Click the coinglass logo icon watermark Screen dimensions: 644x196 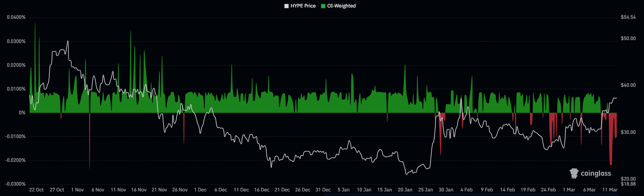pos(574,173)
